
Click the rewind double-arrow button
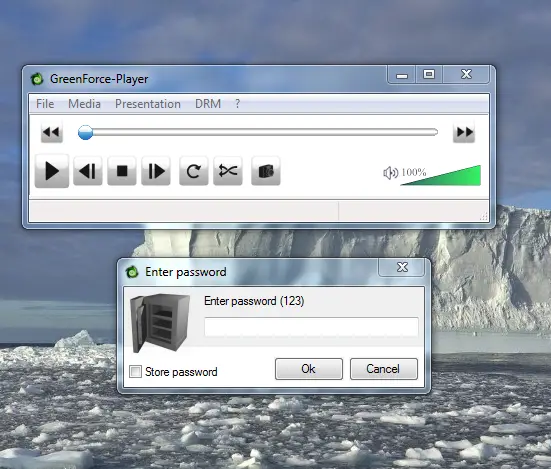52,132
